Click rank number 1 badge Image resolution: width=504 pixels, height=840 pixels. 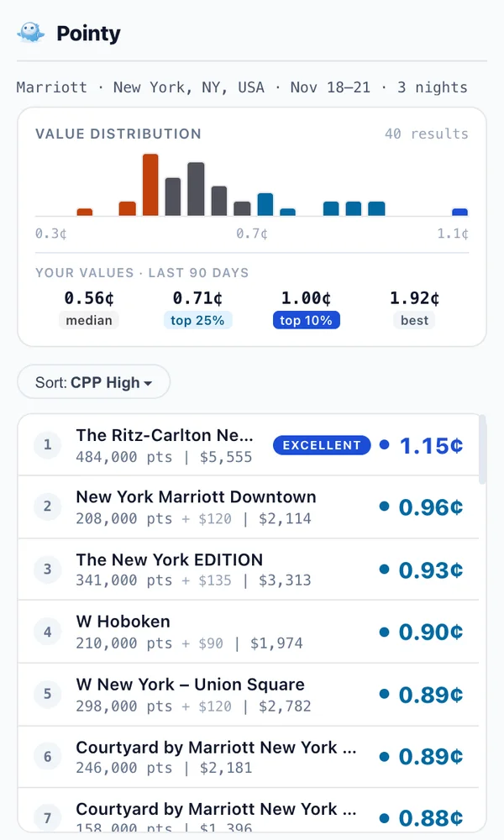click(48, 444)
